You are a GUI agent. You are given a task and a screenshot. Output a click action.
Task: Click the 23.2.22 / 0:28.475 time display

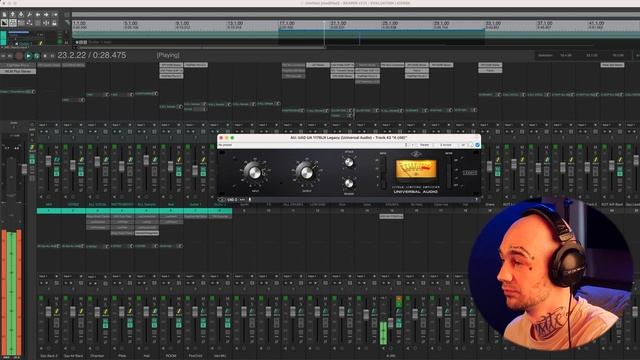(92, 55)
